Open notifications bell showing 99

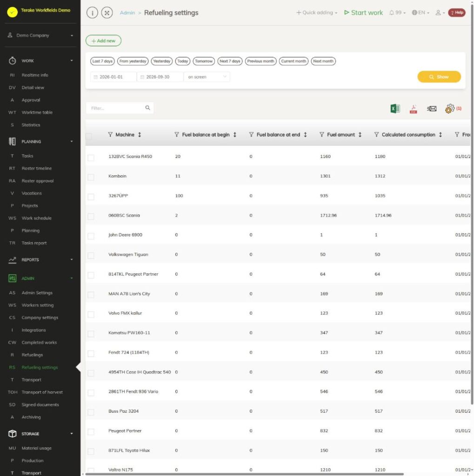pos(397,13)
